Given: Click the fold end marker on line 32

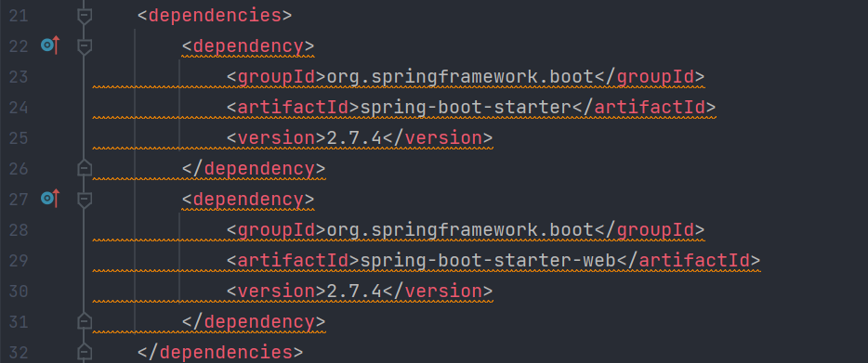Looking at the screenshot, I should (85, 351).
